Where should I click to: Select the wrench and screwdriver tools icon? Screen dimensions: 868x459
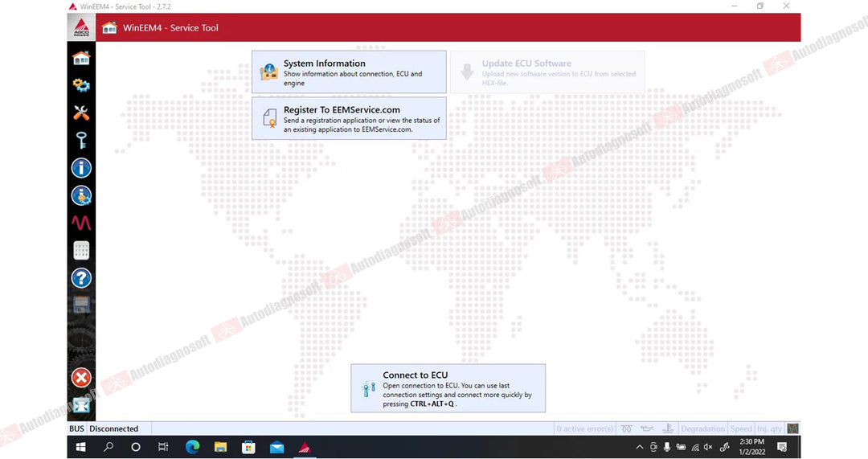pyautogui.click(x=81, y=113)
